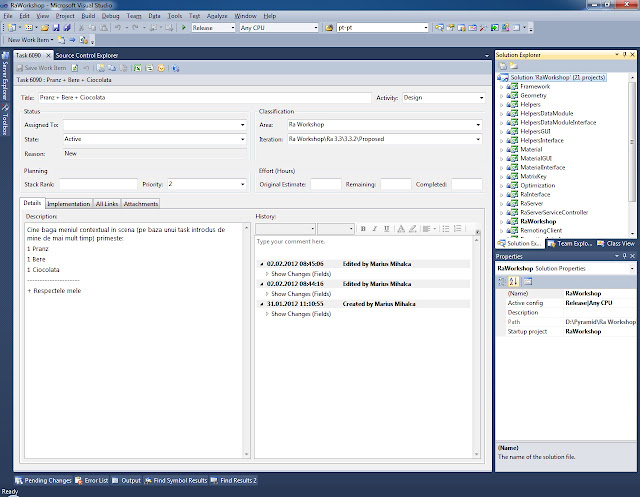The image size is (640, 497).
Task: Click the Title input field
Action: coord(205,98)
